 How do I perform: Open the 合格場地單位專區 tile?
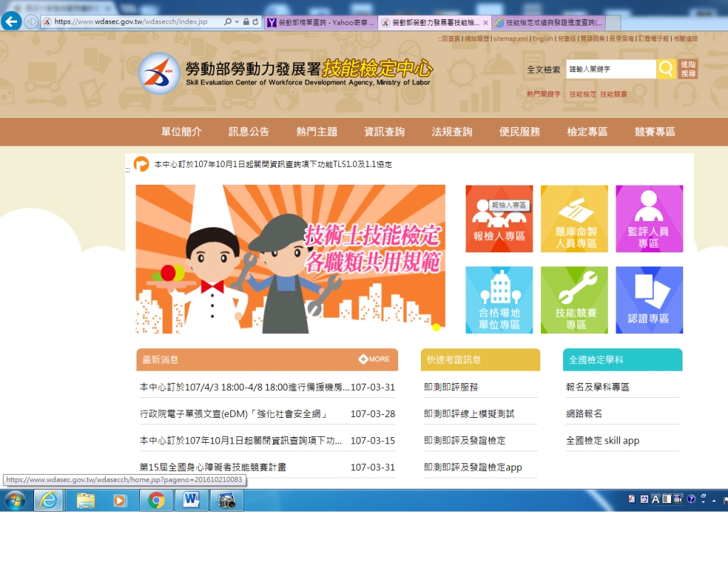[x=499, y=300]
